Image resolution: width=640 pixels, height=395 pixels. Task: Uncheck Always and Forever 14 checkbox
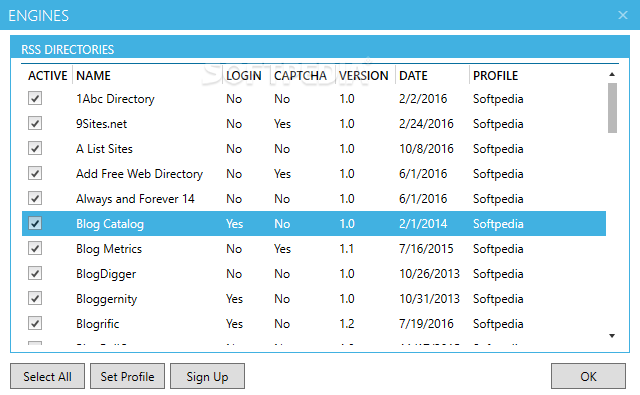click(x=35, y=198)
